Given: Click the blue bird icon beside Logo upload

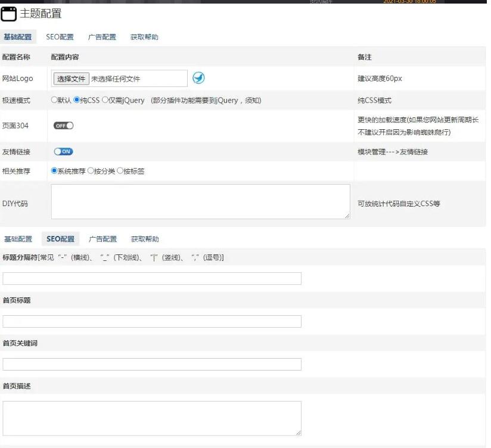Looking at the screenshot, I should 198,78.
